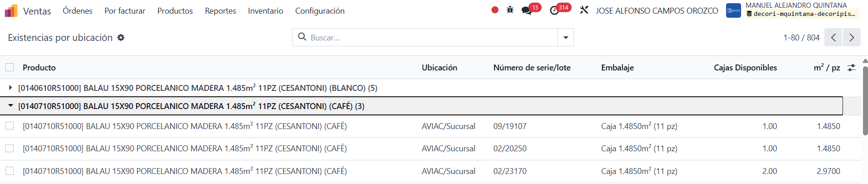Open the bug debug tools icon
The height and width of the screenshot is (184, 868).
point(510,10)
